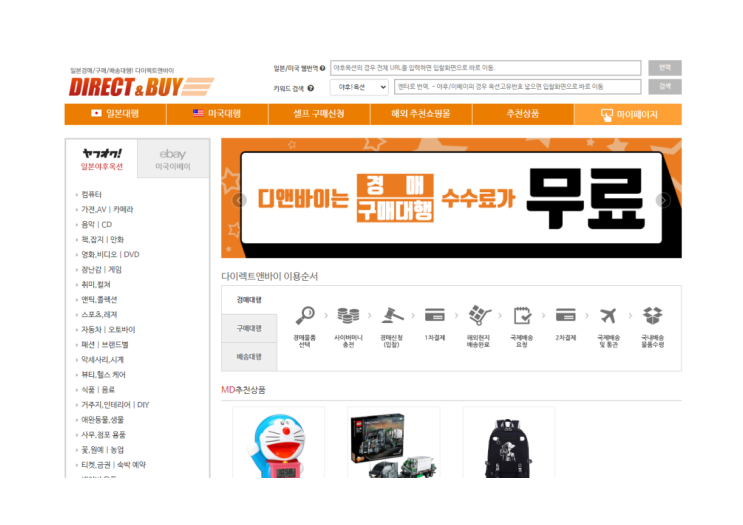Open the 해외 추천쇼핑몰 menu

coord(421,114)
